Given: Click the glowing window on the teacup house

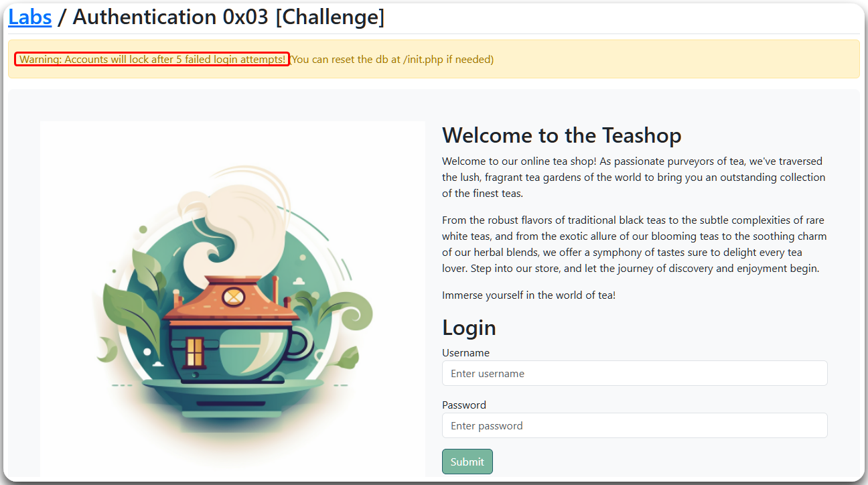Looking at the screenshot, I should (194, 351).
